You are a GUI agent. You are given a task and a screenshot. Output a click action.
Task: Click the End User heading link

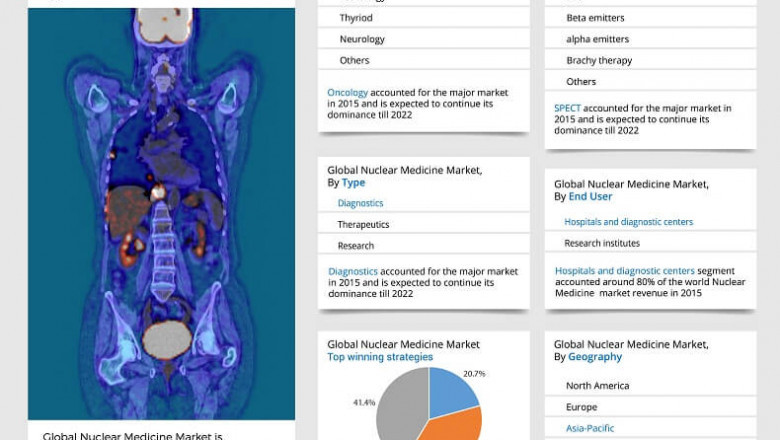tap(590, 196)
